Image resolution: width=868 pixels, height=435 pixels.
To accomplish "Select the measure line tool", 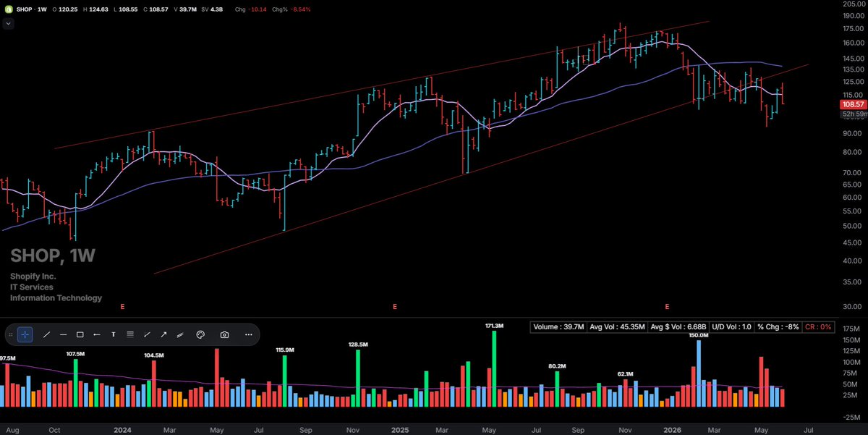I will click(x=147, y=334).
